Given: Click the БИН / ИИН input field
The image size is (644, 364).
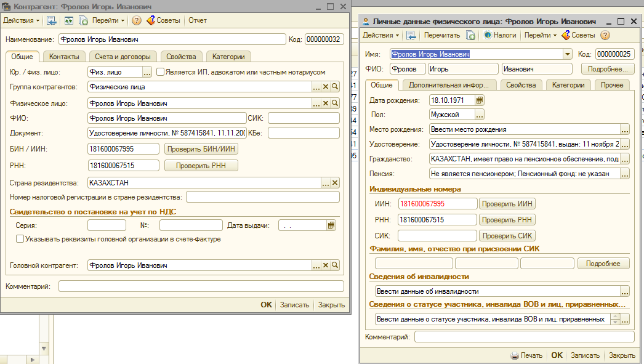Looking at the screenshot, I should [x=123, y=148].
